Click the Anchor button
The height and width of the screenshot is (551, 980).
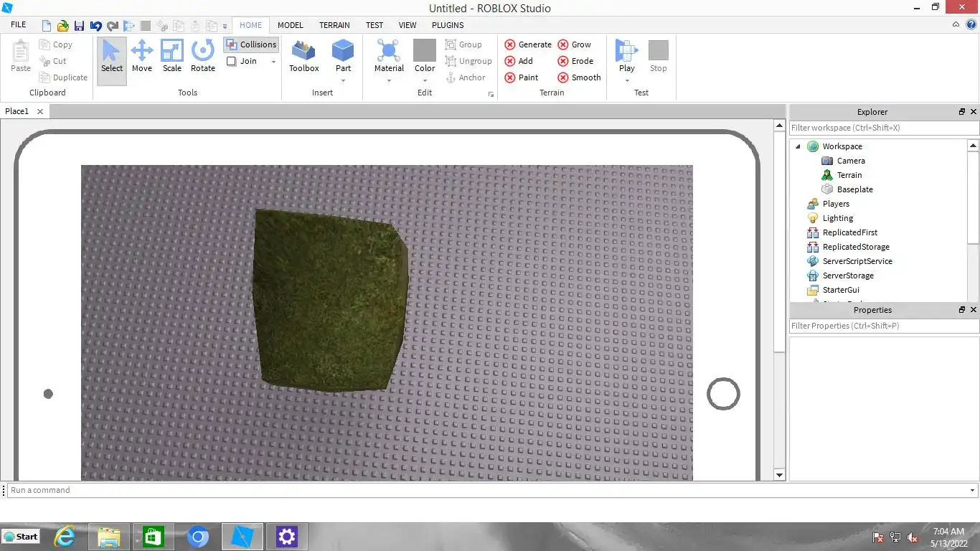coord(466,77)
